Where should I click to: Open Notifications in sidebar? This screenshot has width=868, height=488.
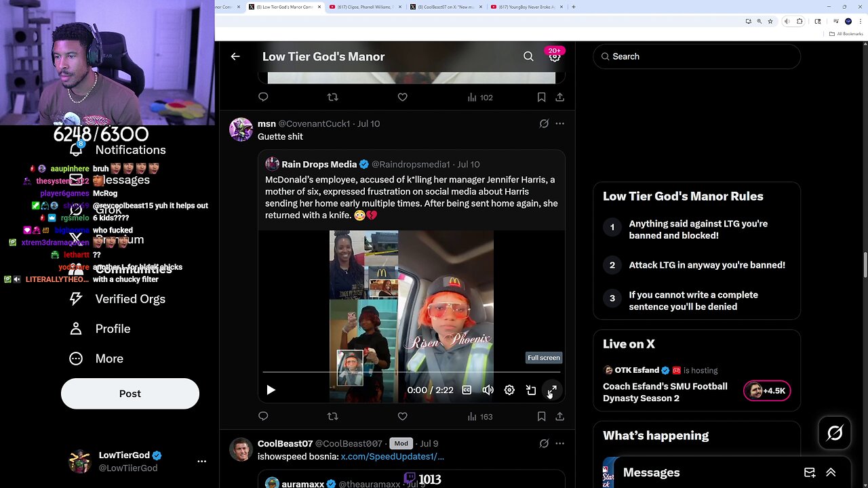coord(117,150)
